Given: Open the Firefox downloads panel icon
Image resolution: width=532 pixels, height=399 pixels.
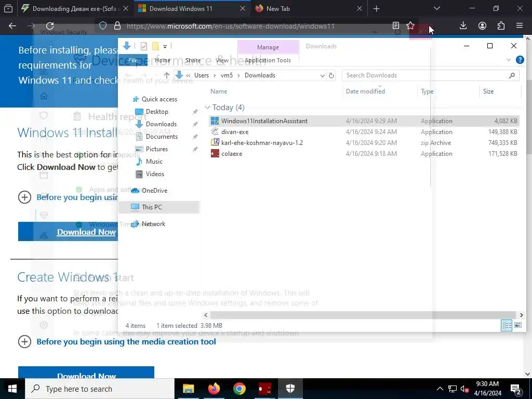Looking at the screenshot, I should [463, 25].
